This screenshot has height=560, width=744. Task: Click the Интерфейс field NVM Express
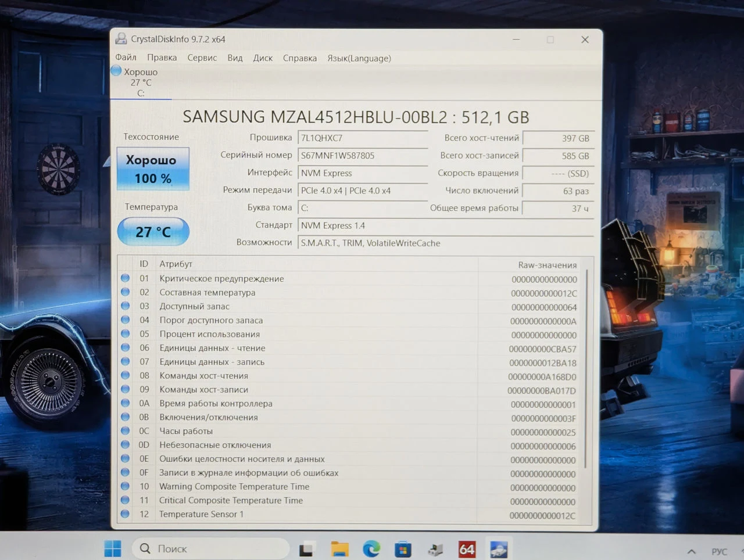click(363, 173)
